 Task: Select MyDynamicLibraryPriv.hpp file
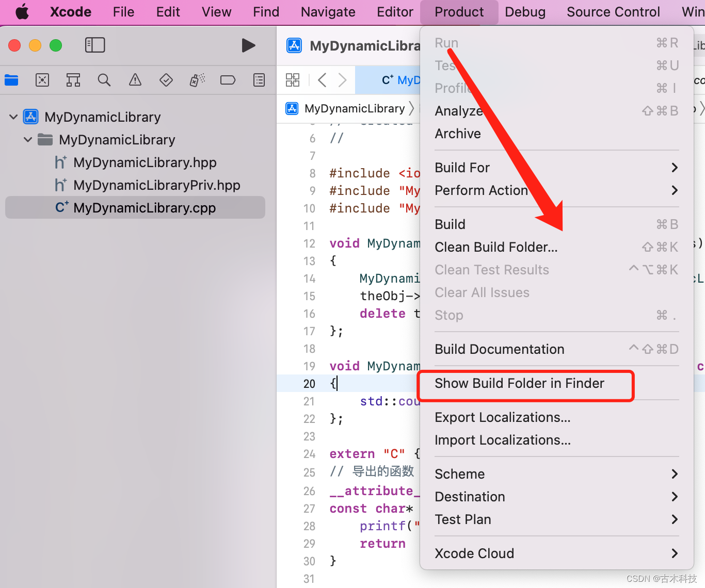point(148,185)
